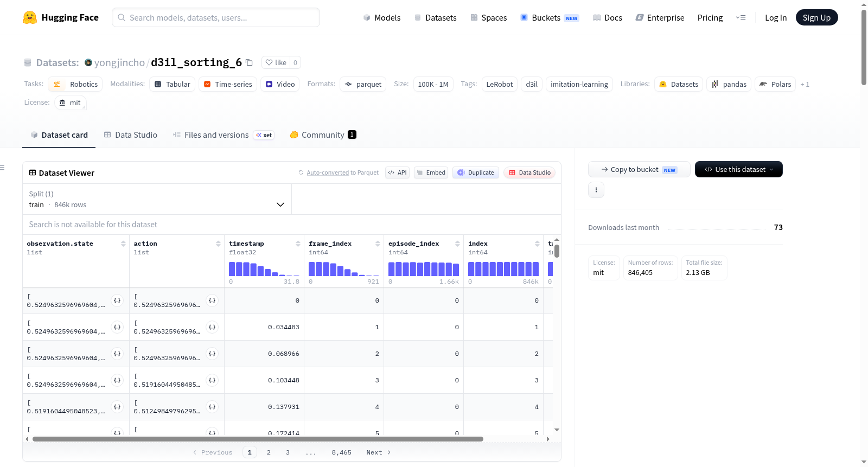Select the Time-series modality tag
Screen dimensions: 868x467
pos(228,84)
